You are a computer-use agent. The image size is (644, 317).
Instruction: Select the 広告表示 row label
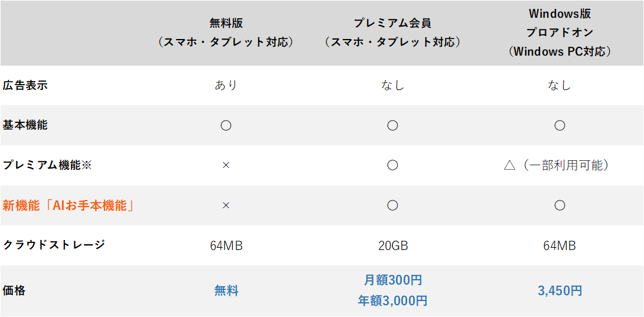click(x=25, y=85)
